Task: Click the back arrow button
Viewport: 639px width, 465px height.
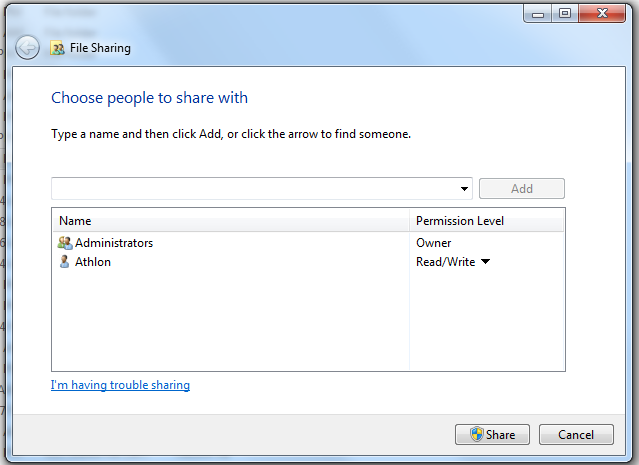Action: [x=28, y=47]
